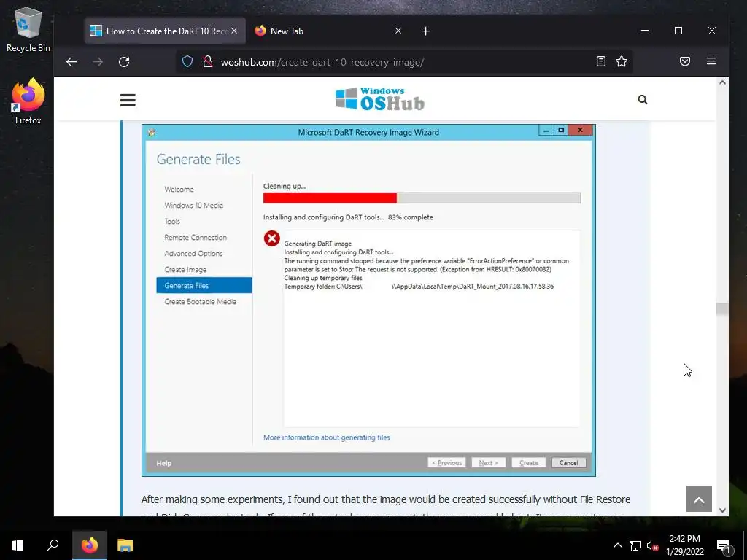Go back to the previous page
Screen dimensions: 747x560
click(71, 62)
